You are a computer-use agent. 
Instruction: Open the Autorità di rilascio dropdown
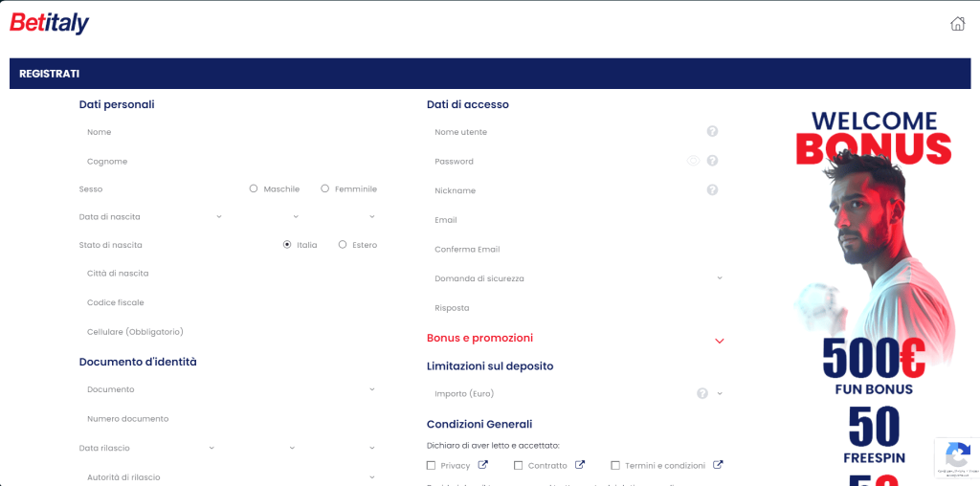pyautogui.click(x=230, y=477)
